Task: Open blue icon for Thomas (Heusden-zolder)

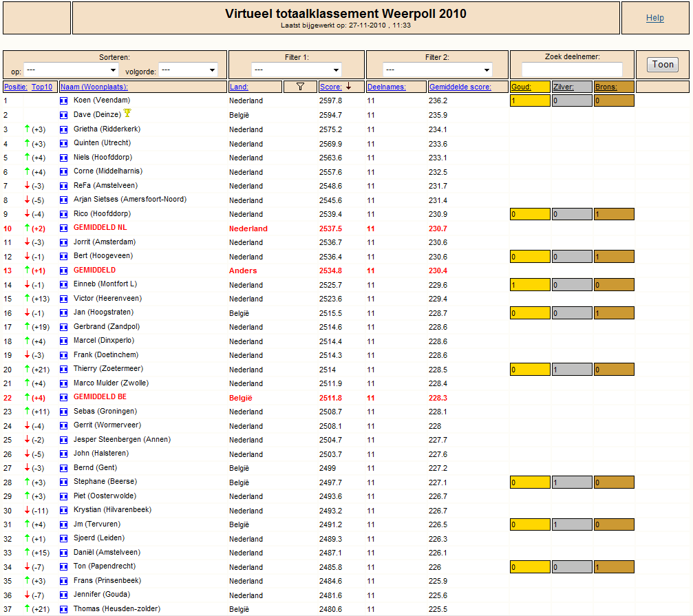Action: [x=64, y=609]
